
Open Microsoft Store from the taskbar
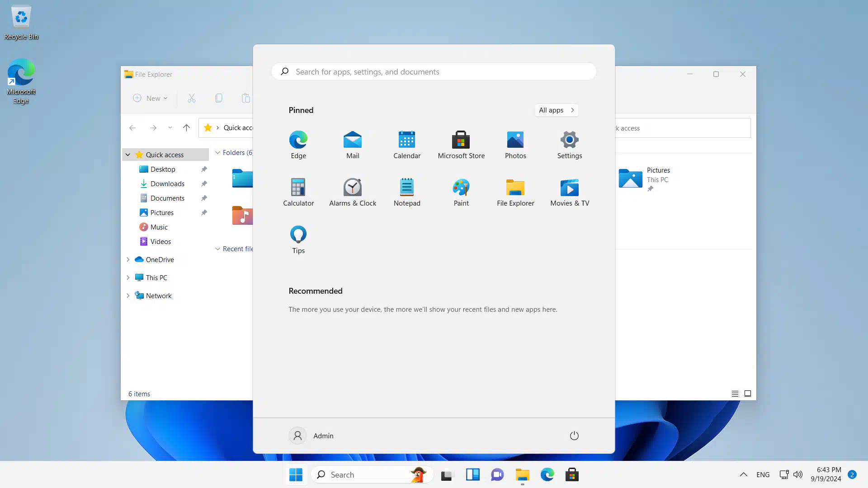tap(572, 474)
